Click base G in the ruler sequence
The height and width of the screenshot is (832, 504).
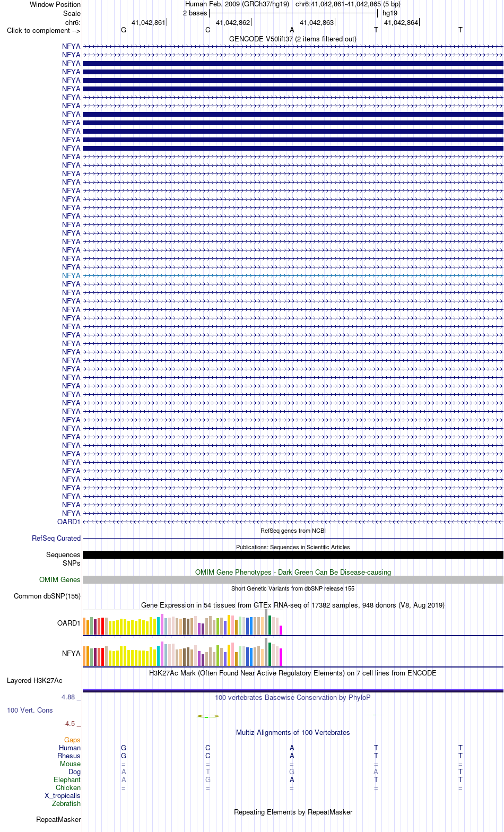[124, 30]
